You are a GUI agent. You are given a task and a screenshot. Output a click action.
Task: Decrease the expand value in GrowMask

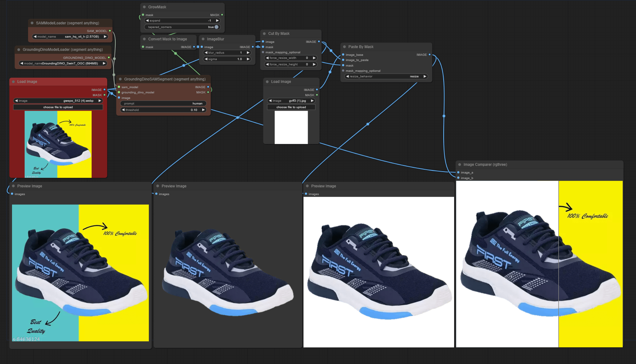coord(147,21)
